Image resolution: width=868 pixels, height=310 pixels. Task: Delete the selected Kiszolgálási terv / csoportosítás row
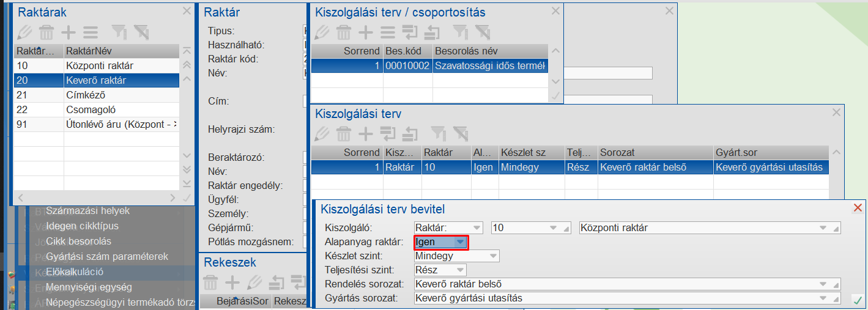click(343, 32)
